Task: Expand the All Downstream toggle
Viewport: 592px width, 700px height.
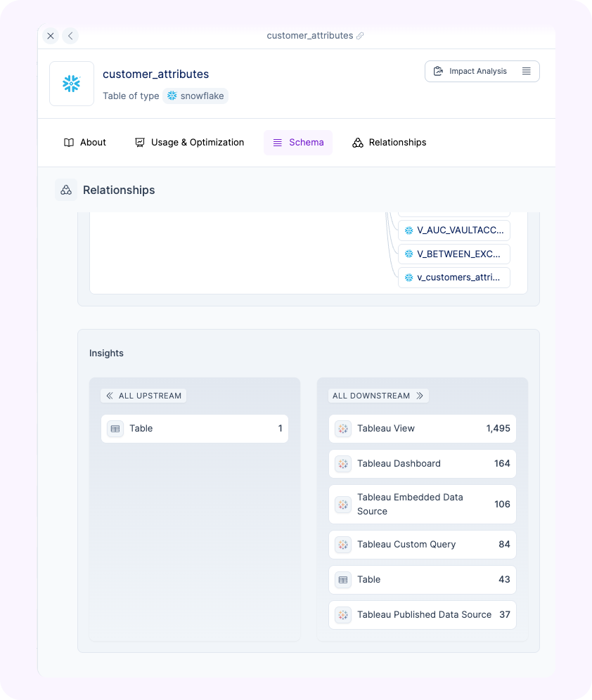Action: (x=378, y=396)
